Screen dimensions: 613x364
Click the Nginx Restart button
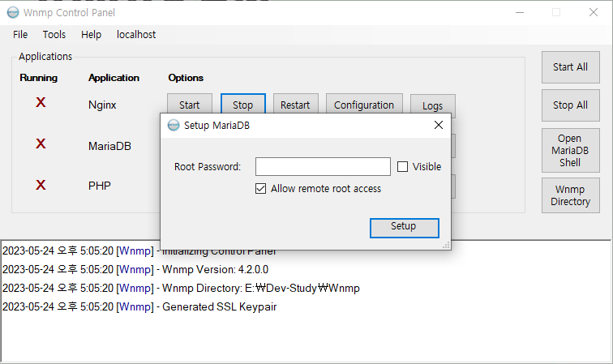point(295,104)
